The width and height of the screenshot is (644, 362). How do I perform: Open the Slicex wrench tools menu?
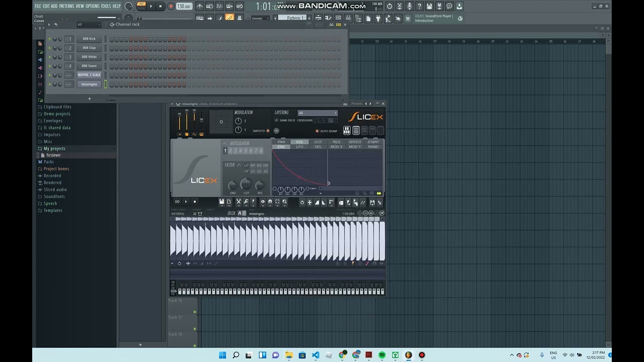[246, 202]
